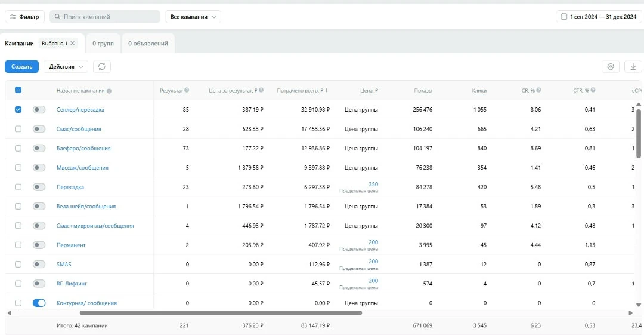Click the Поиск кампаний search field

[105, 17]
